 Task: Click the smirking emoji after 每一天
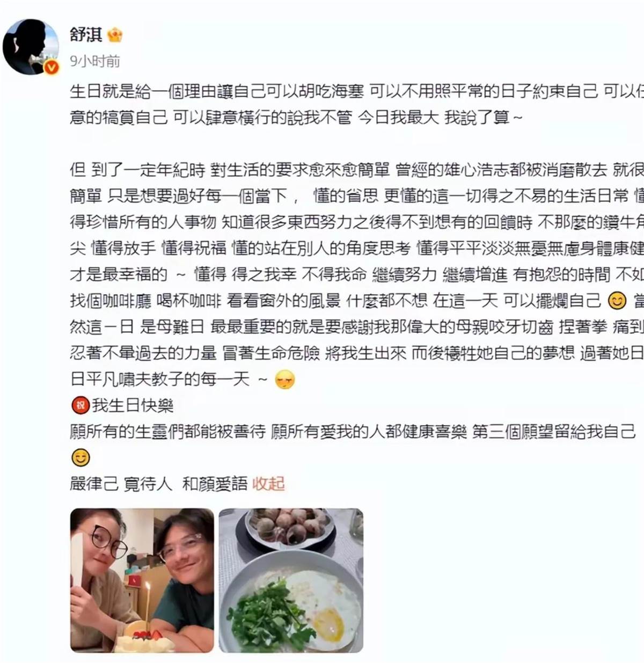tap(284, 380)
